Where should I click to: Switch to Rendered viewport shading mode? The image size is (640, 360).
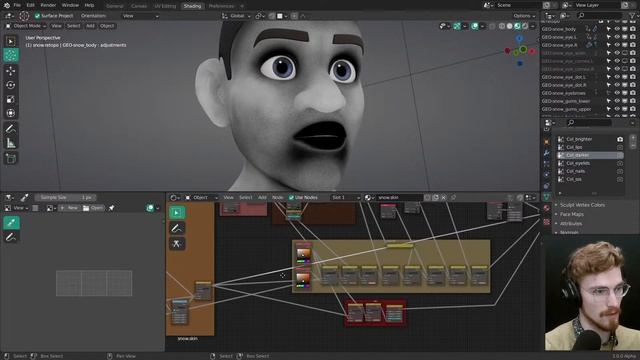[x=525, y=26]
